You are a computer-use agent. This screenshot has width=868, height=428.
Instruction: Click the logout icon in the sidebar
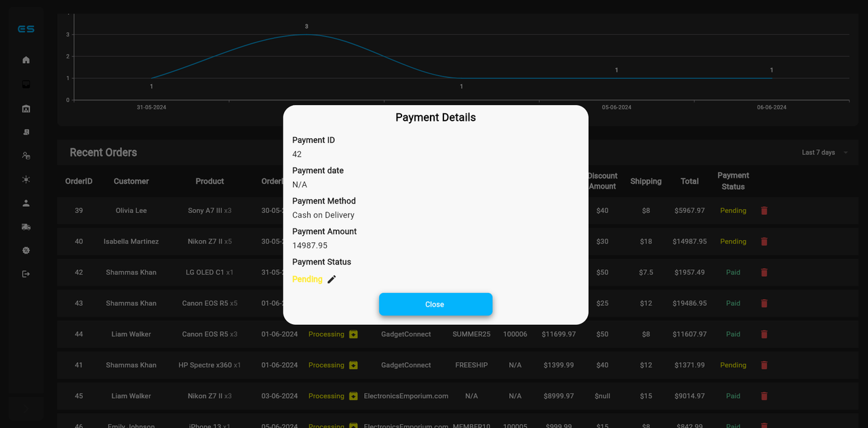26,273
